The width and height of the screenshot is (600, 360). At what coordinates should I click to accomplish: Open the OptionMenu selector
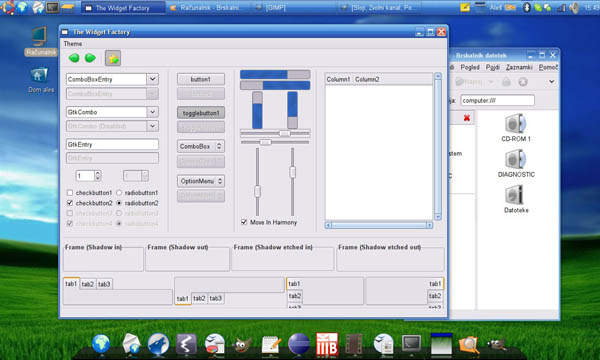click(x=201, y=181)
